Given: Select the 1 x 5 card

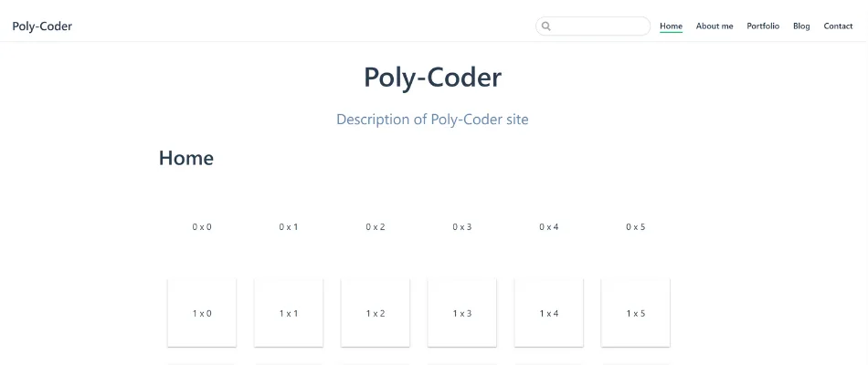Looking at the screenshot, I should pos(636,313).
